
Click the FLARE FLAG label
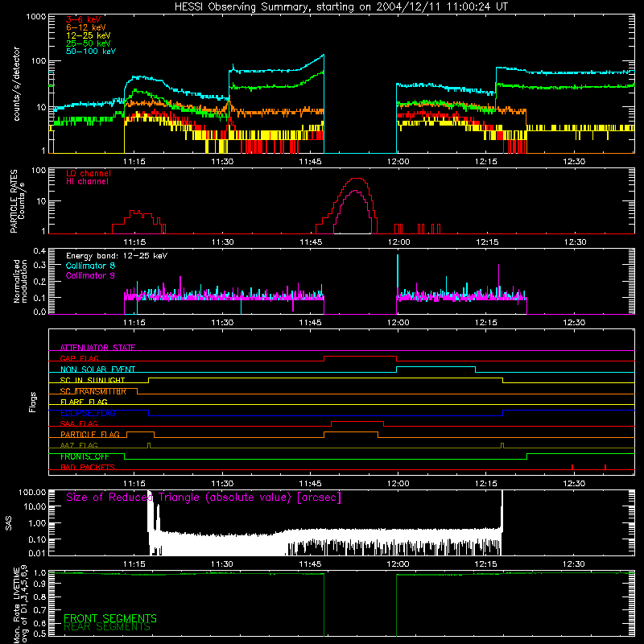click(84, 402)
